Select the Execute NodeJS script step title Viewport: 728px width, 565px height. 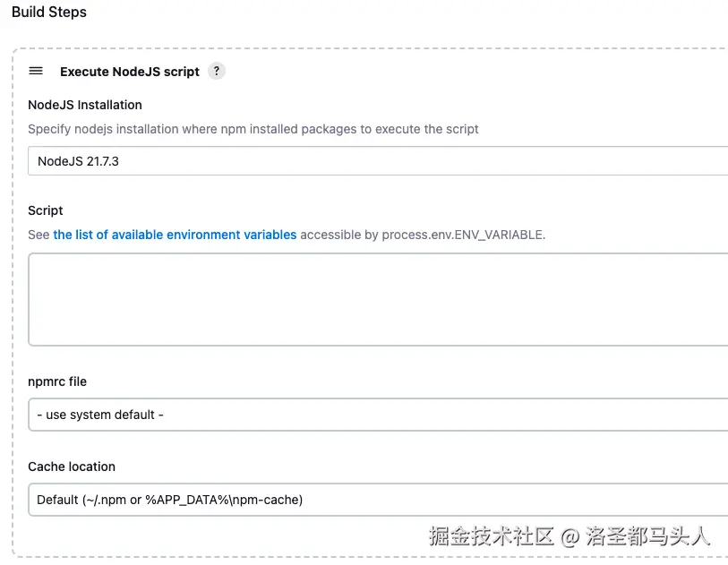[130, 72]
